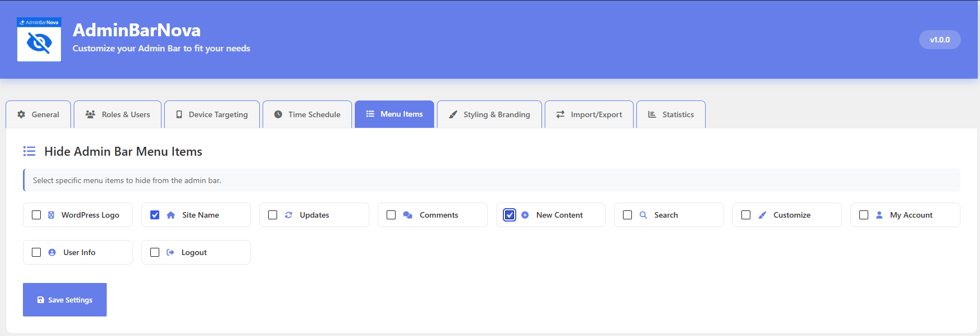Check the My Account checkbox
This screenshot has width=980, height=336.
864,215
